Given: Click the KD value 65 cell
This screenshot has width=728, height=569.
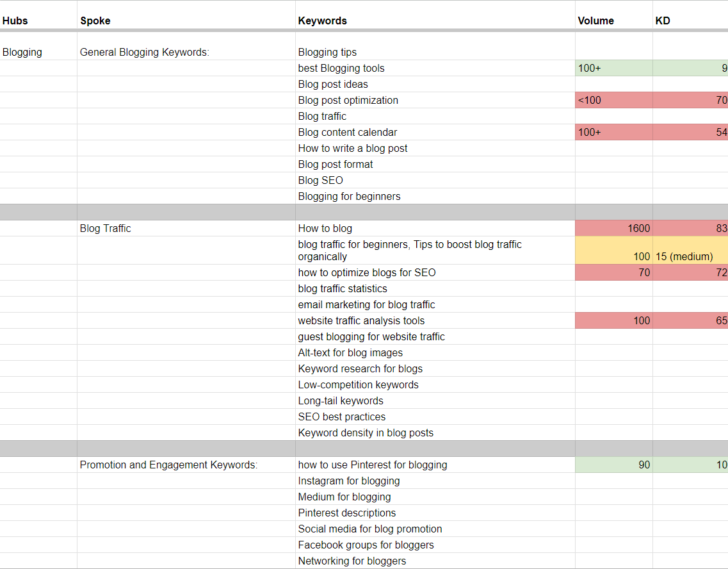Looking at the screenshot, I should 690,320.
